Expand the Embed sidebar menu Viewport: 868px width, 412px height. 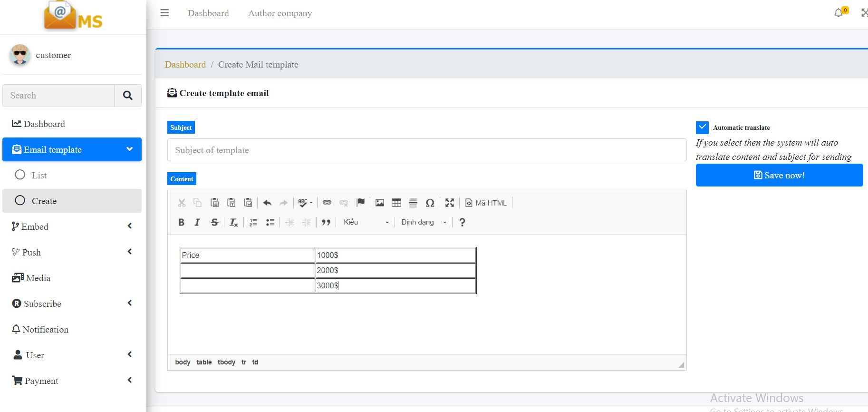(x=72, y=226)
